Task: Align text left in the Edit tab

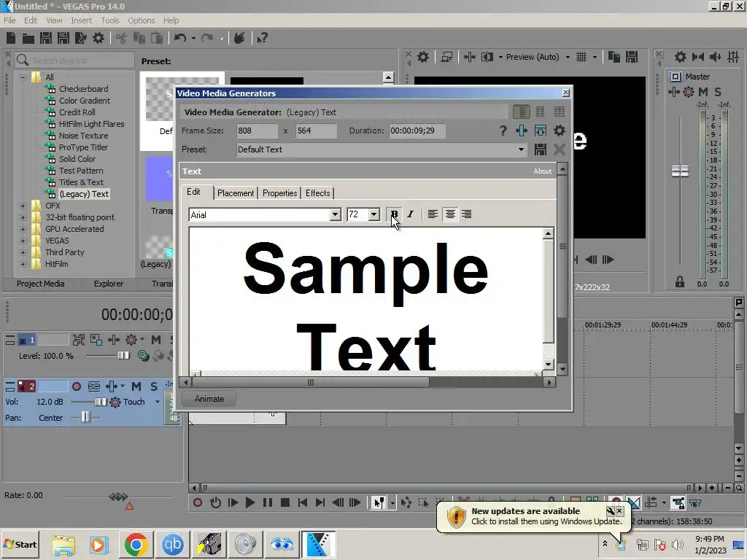Action: click(433, 214)
